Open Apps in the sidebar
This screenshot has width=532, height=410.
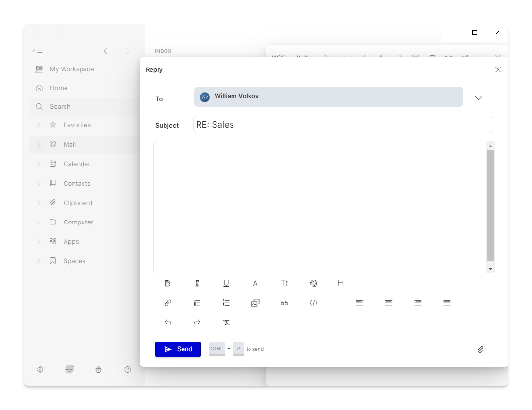coord(71,241)
